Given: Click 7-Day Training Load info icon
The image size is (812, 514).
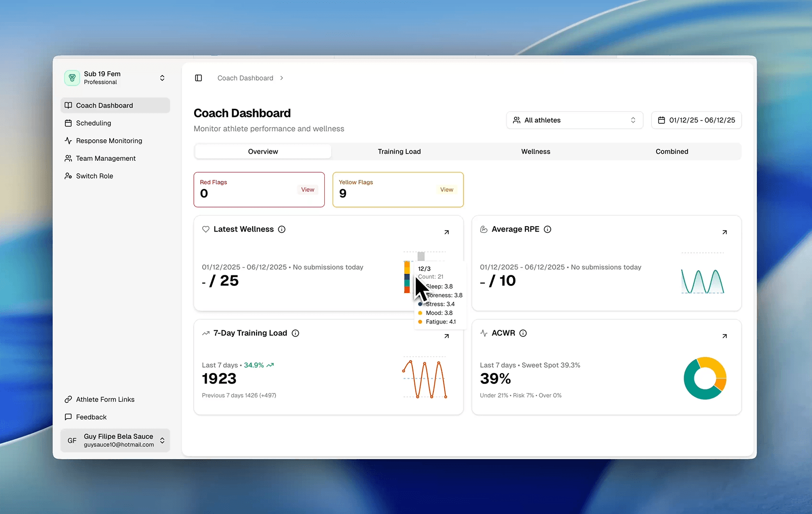Looking at the screenshot, I should click(295, 333).
